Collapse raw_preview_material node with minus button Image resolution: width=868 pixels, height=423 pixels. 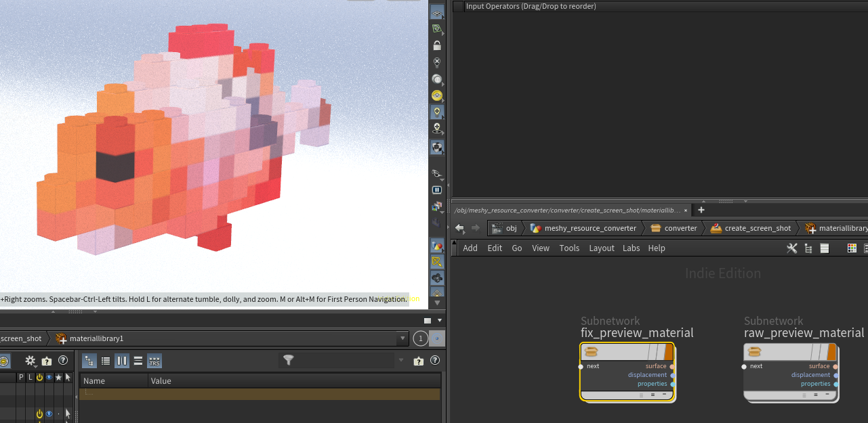[x=827, y=395]
